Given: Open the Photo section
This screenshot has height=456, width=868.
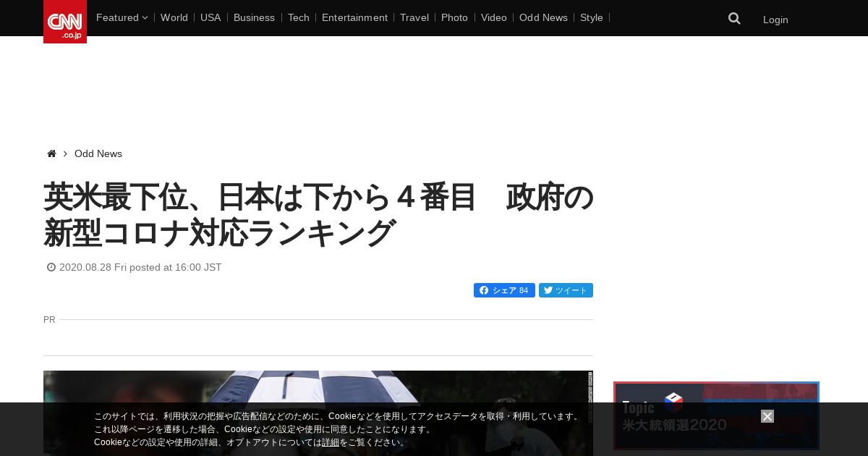Looking at the screenshot, I should click(x=454, y=17).
